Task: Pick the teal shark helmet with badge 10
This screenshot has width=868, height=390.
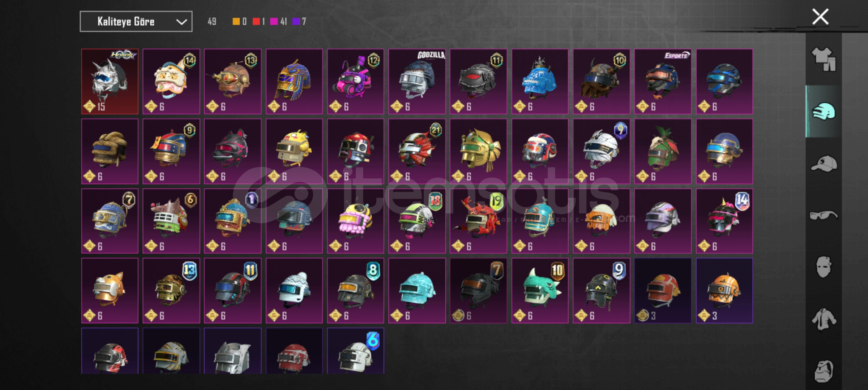Action: point(540,291)
